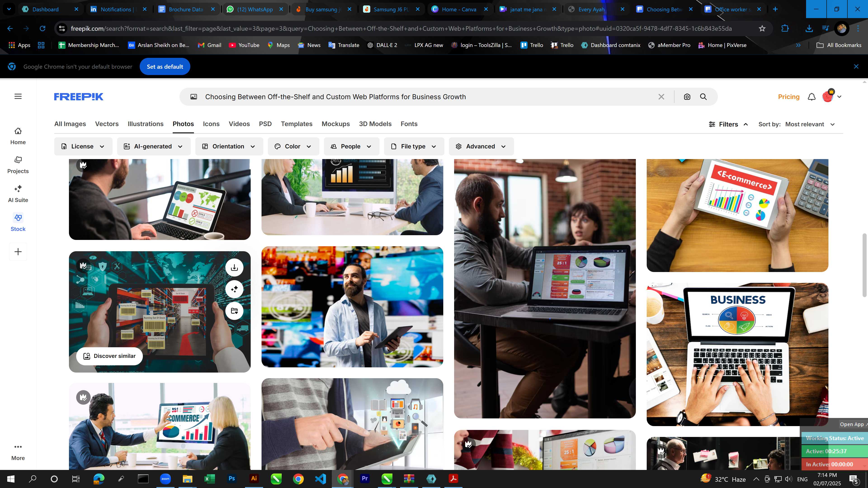This screenshot has height=488, width=868.
Task: Open the More menu in the sidebar
Action: pyautogui.click(x=18, y=452)
